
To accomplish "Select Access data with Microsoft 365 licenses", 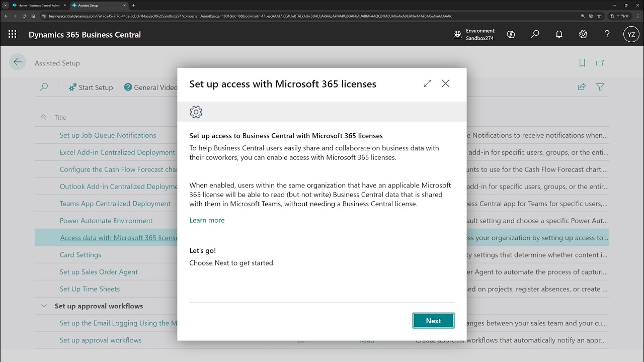I will coord(119,238).
